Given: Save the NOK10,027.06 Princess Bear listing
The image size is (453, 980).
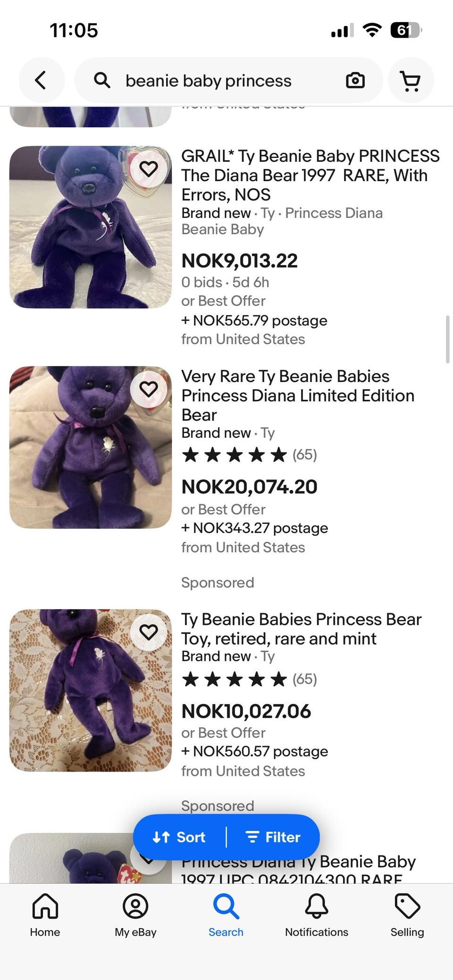Looking at the screenshot, I should [x=149, y=632].
